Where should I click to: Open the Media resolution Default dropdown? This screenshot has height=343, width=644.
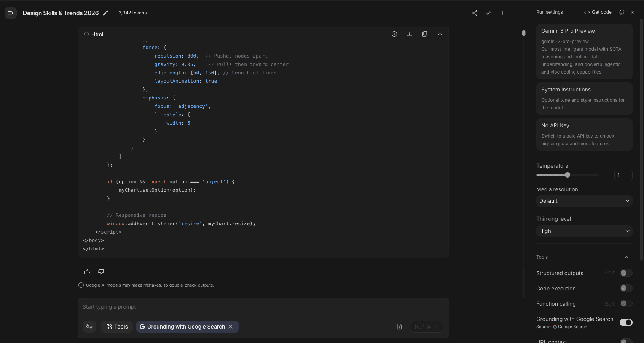(x=584, y=201)
